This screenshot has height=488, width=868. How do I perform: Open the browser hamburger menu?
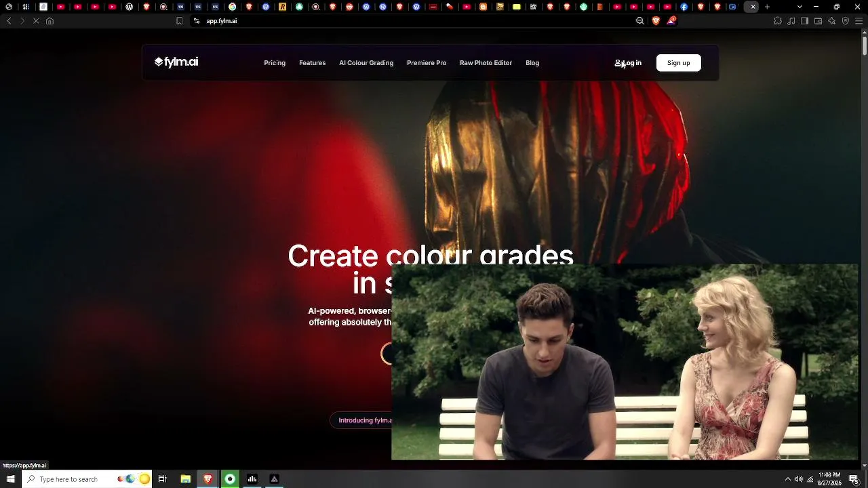tap(859, 21)
